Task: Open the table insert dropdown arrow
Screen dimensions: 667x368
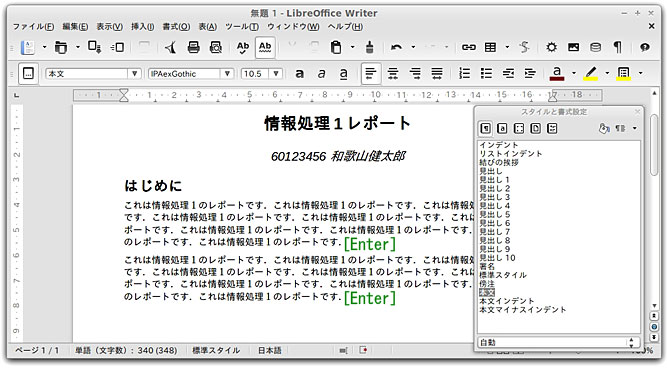Action: point(507,47)
